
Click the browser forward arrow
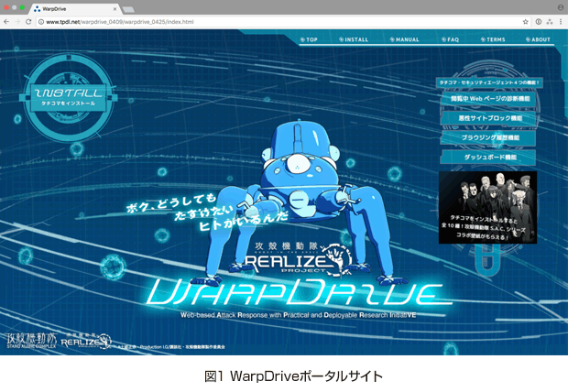[x=17, y=22]
